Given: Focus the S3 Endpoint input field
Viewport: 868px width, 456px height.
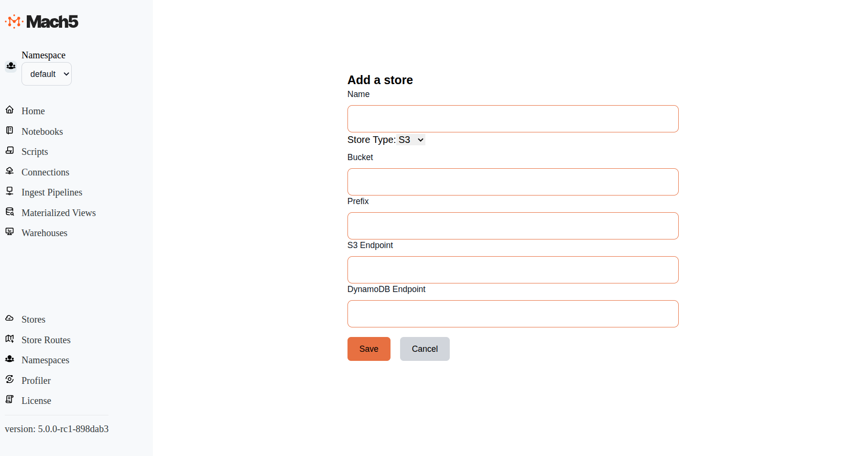Looking at the screenshot, I should coord(513,270).
